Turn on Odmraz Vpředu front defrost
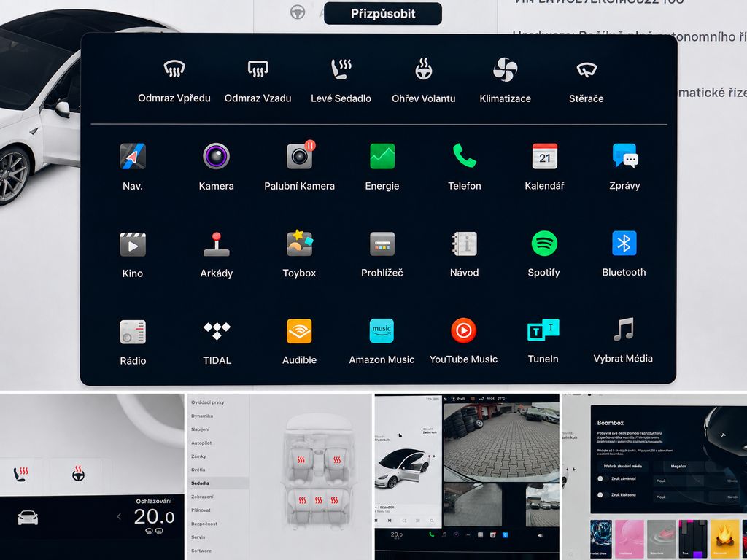Image resolution: width=747 pixels, height=560 pixels. click(174, 82)
